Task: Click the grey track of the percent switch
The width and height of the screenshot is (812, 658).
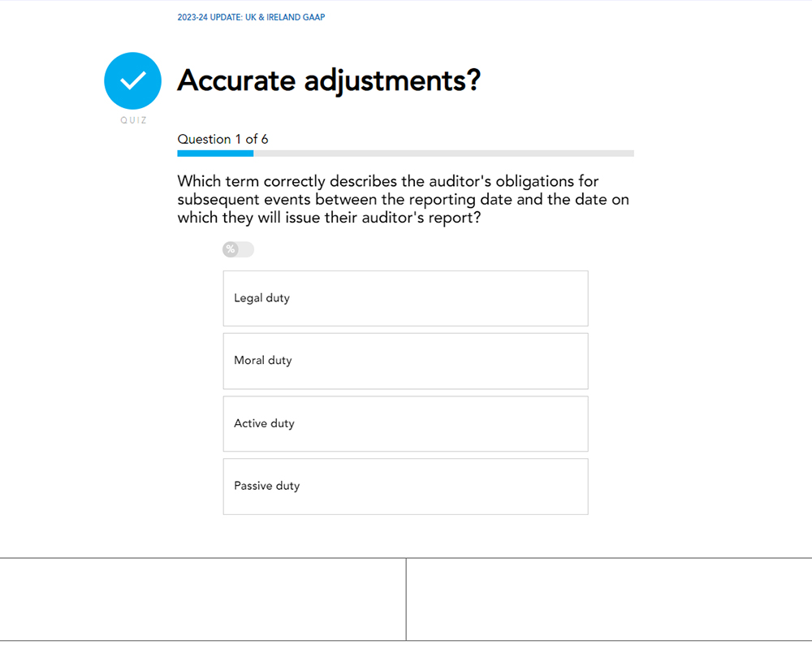Action: point(246,249)
